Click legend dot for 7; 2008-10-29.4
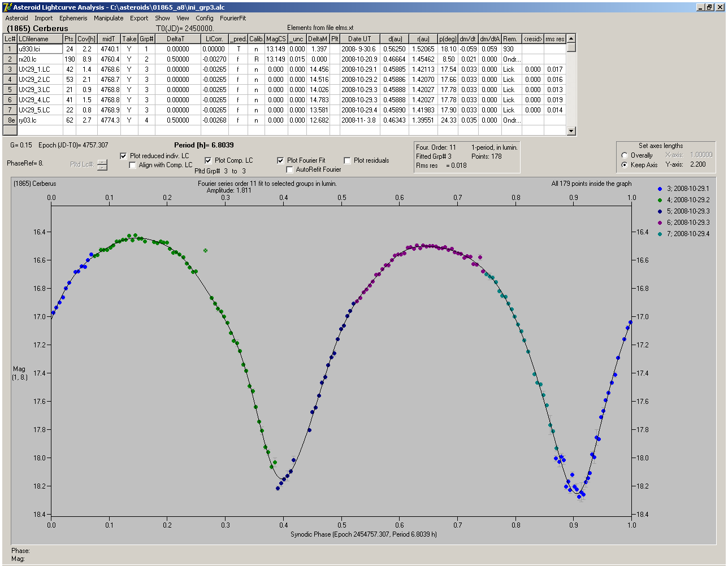 click(x=661, y=234)
